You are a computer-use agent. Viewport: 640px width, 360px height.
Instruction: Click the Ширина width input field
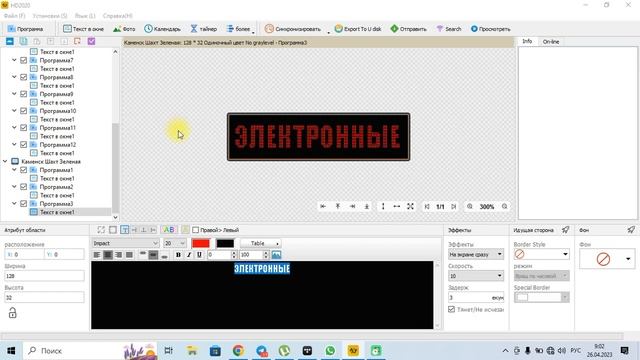tap(44, 276)
